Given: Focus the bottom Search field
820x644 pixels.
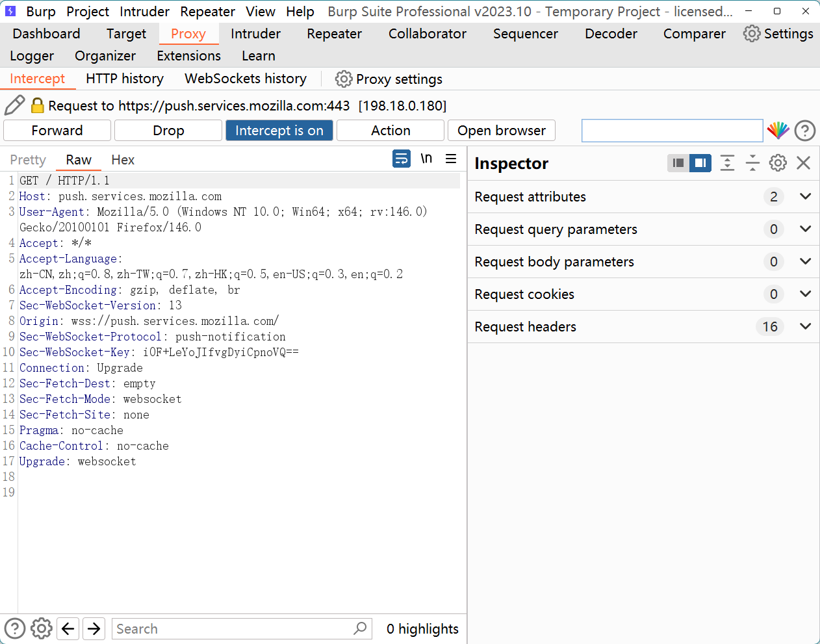Looking at the screenshot, I should pyautogui.click(x=242, y=628).
